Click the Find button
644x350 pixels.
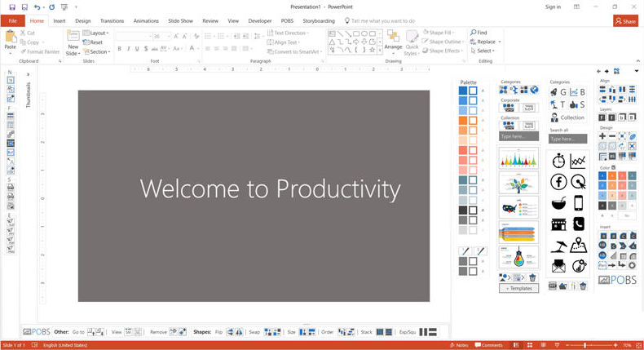click(x=479, y=33)
